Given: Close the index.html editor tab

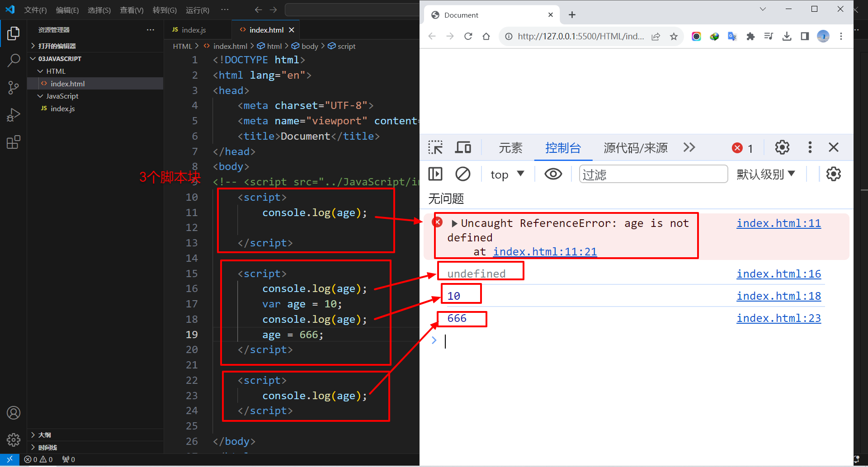Looking at the screenshot, I should (x=292, y=30).
